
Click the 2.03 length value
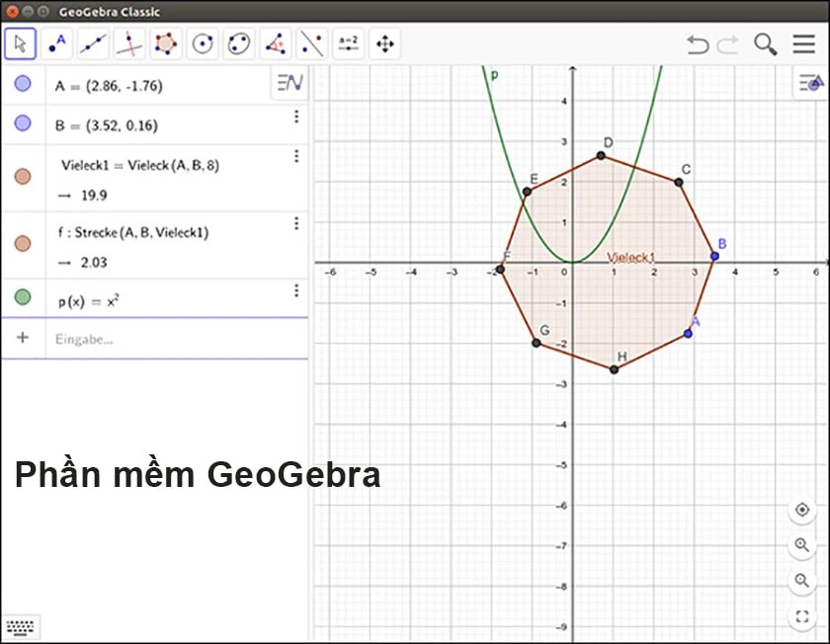pyautogui.click(x=94, y=263)
